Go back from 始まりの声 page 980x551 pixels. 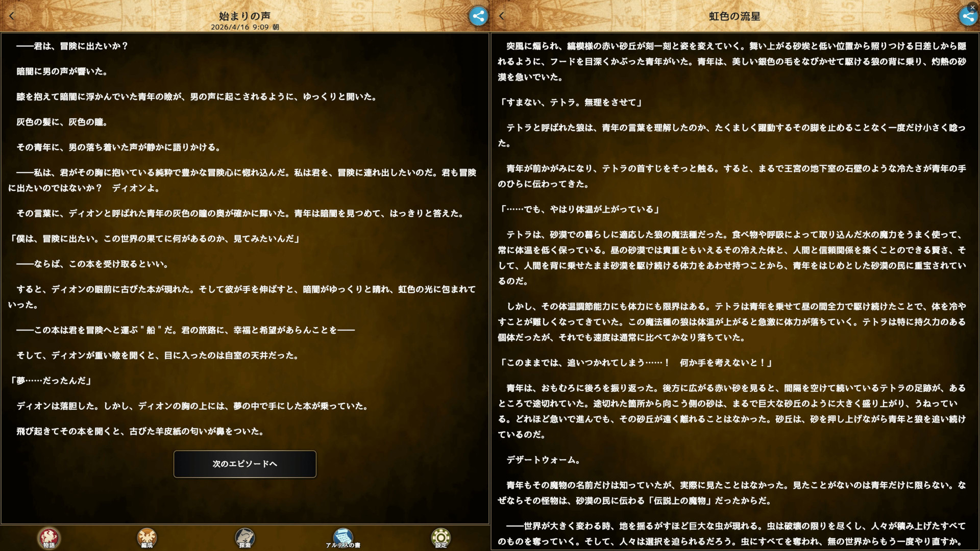(12, 16)
